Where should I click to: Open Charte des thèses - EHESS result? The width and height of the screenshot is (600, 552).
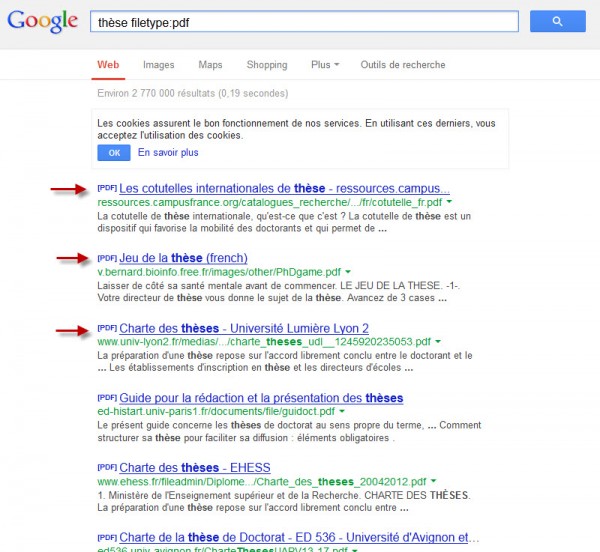coord(194,468)
